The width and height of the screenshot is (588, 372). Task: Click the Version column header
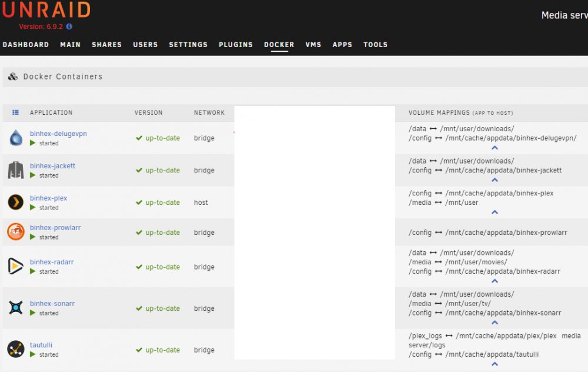pyautogui.click(x=149, y=112)
